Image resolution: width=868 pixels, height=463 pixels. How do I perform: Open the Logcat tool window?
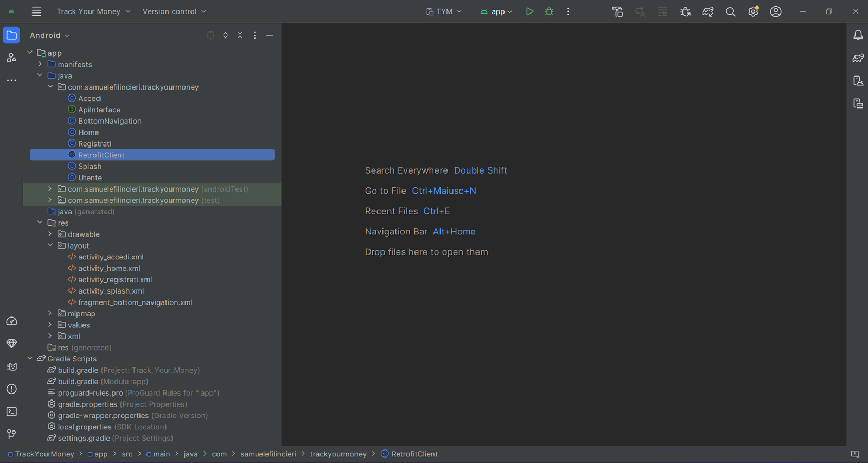11,366
